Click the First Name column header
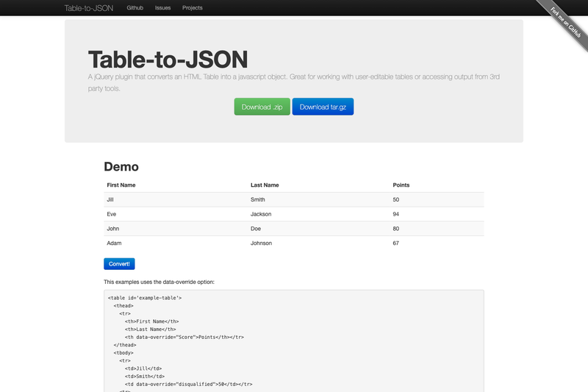The height and width of the screenshot is (392, 588). click(x=121, y=185)
